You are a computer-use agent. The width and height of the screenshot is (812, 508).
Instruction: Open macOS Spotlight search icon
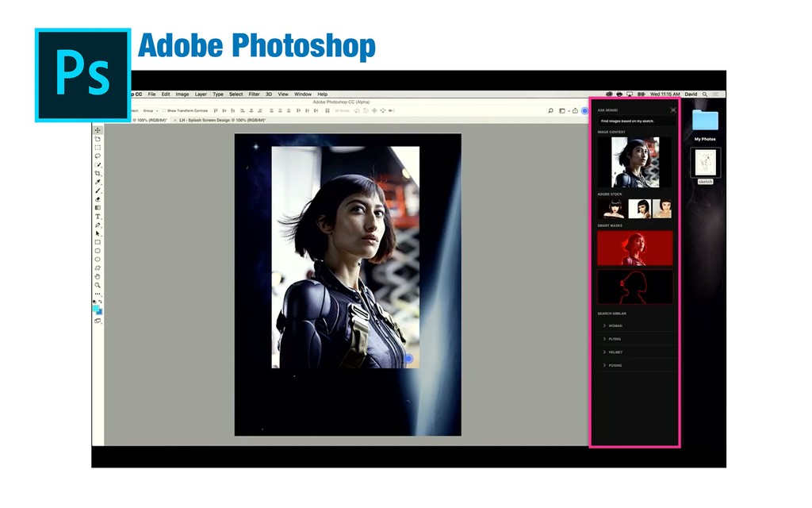click(x=705, y=94)
